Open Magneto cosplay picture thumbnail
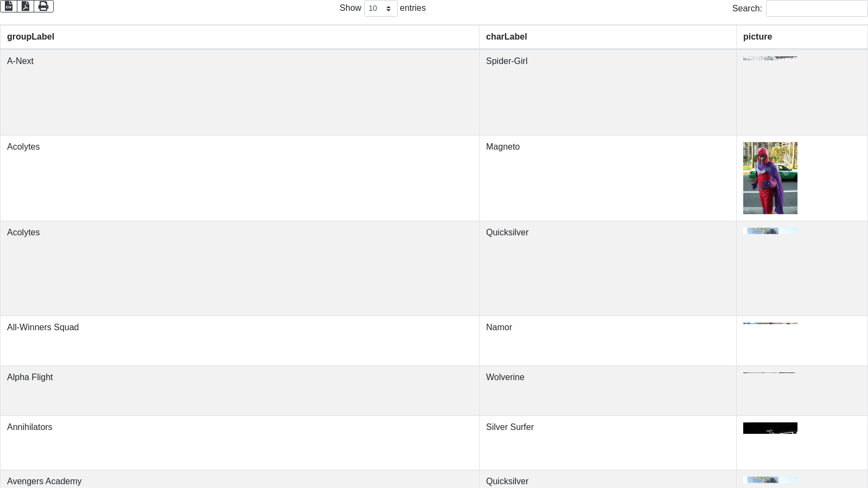This screenshot has width=868, height=488. (770, 178)
